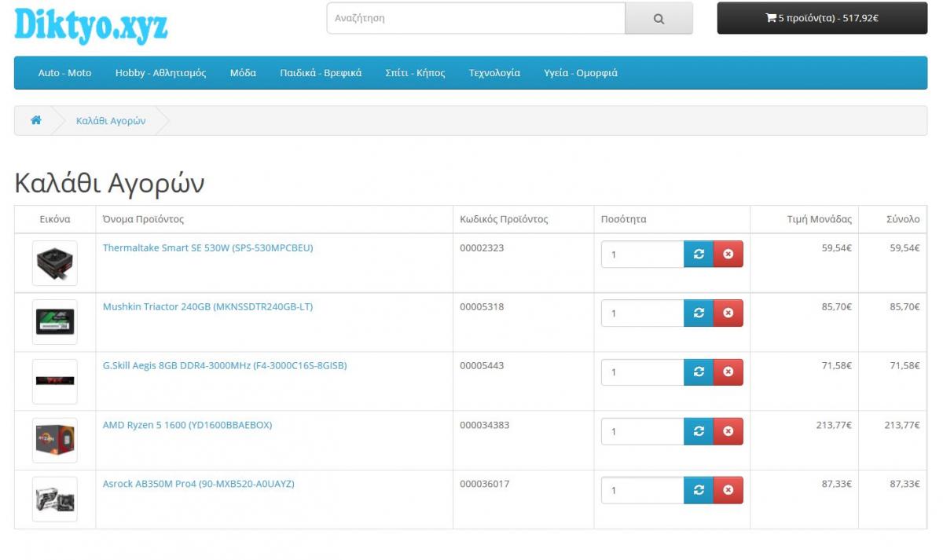Select product code 000034383
Image resolution: width=943 pixels, height=560 pixels.
click(x=485, y=425)
